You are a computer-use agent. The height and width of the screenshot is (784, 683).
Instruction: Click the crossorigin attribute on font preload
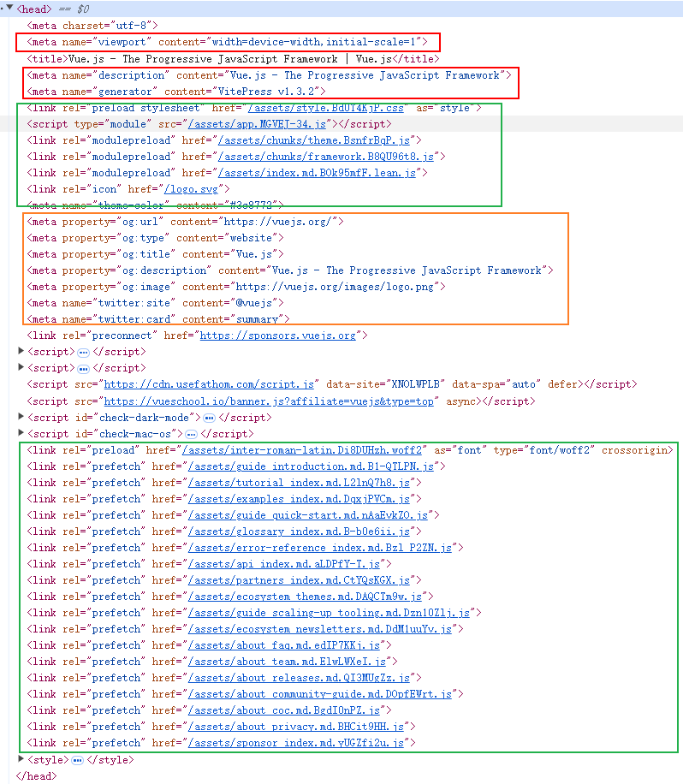click(x=634, y=450)
